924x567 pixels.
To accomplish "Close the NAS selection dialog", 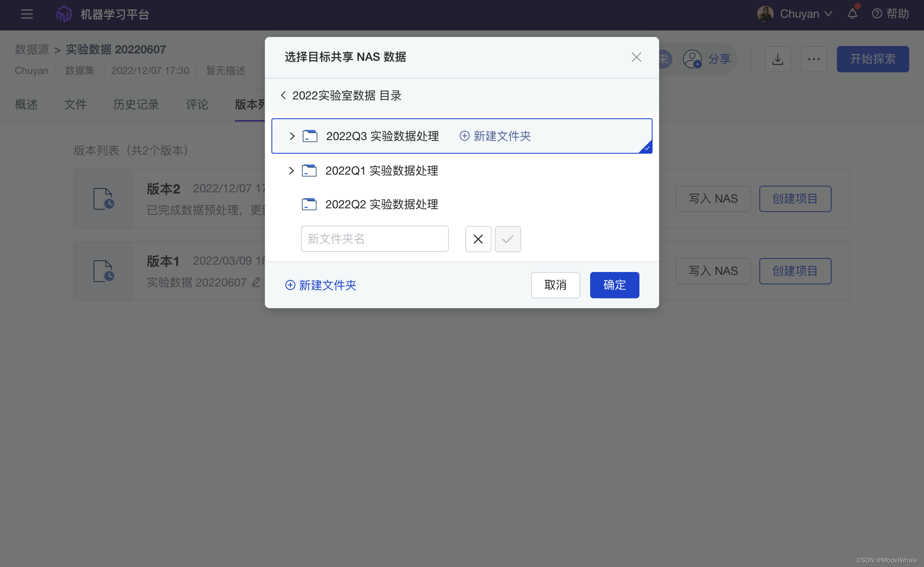I will (636, 57).
